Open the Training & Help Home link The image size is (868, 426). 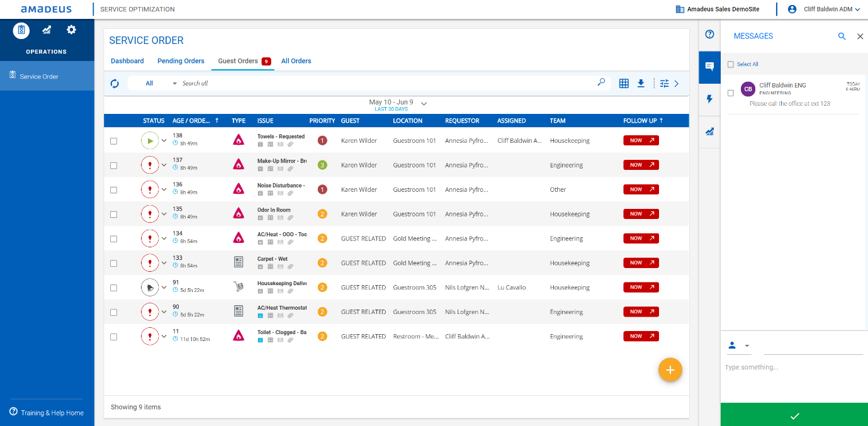[52, 413]
